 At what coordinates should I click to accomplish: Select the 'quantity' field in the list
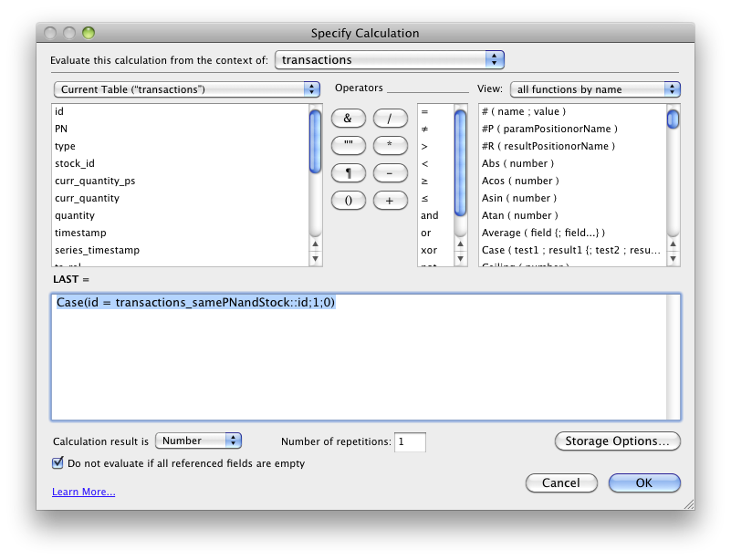180,215
